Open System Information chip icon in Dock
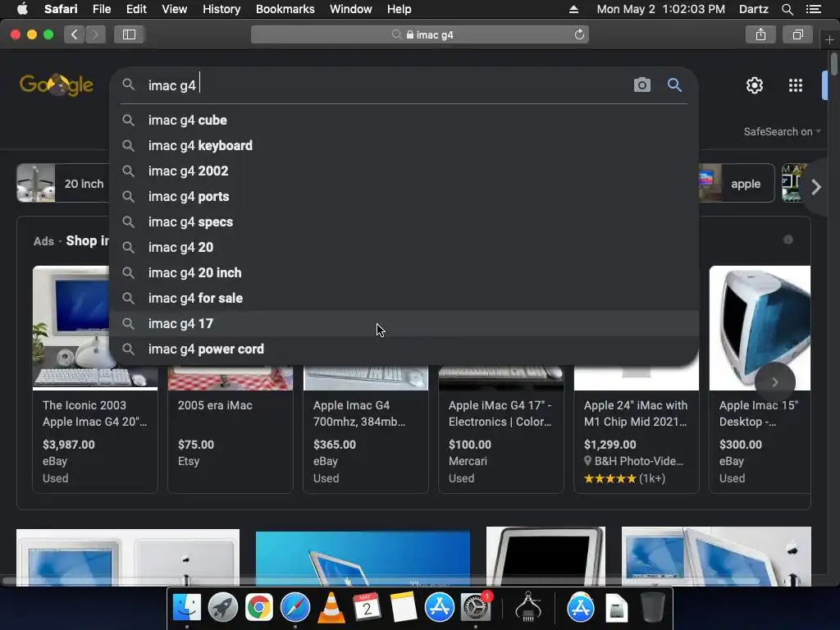Image resolution: width=840 pixels, height=630 pixels. 528,608
